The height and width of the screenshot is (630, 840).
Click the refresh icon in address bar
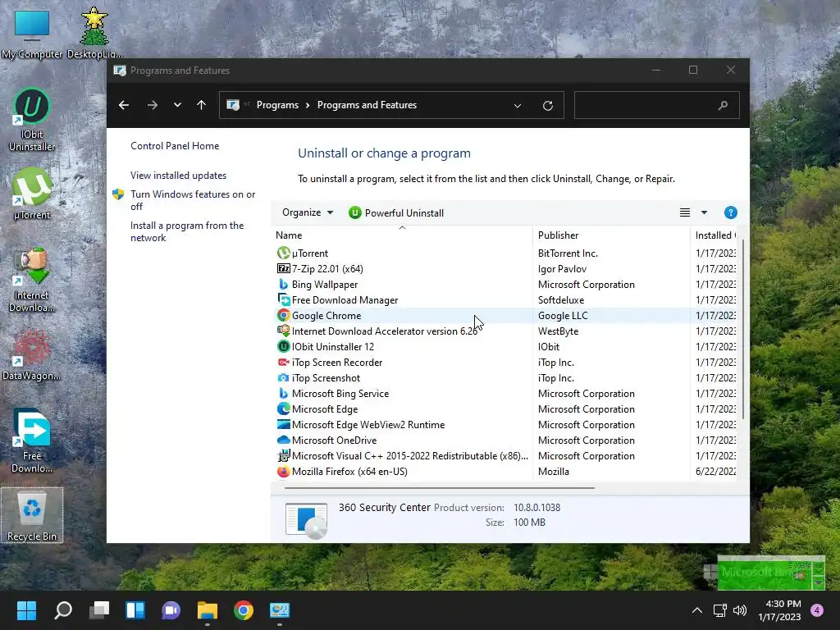pos(547,106)
